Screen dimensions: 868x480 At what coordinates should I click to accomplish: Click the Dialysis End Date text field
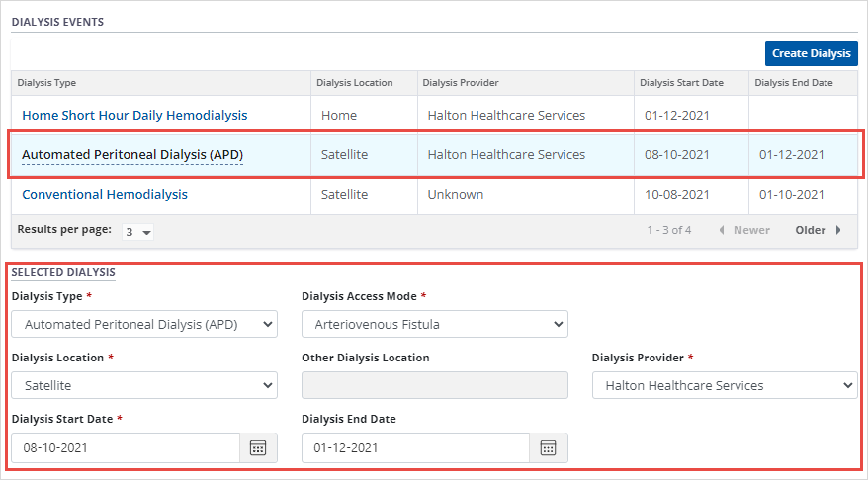(x=415, y=447)
